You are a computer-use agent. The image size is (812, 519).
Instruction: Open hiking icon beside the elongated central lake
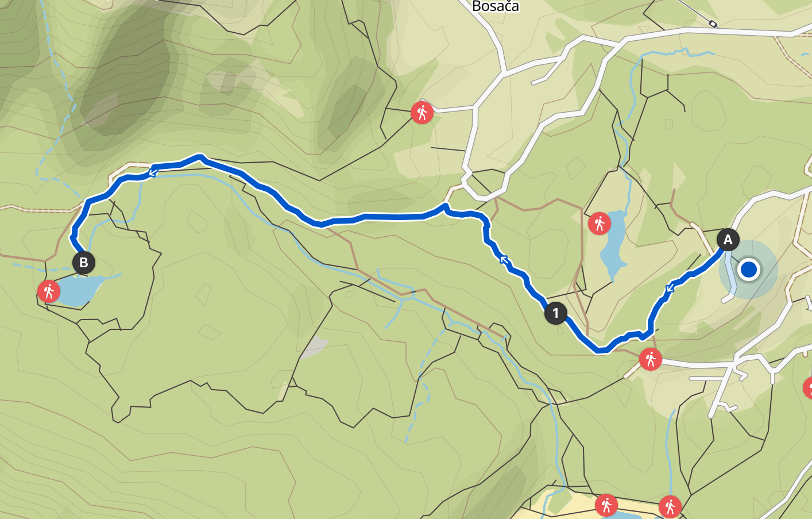[600, 223]
